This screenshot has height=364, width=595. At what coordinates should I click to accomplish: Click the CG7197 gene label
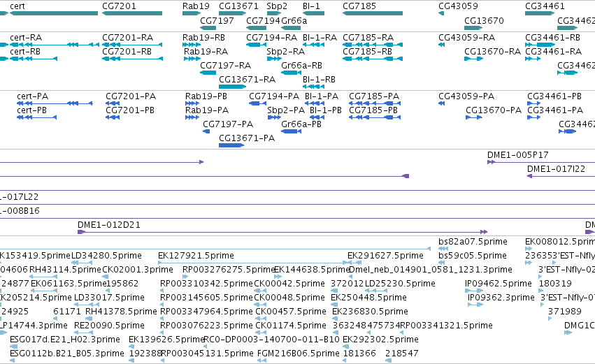[x=217, y=20]
